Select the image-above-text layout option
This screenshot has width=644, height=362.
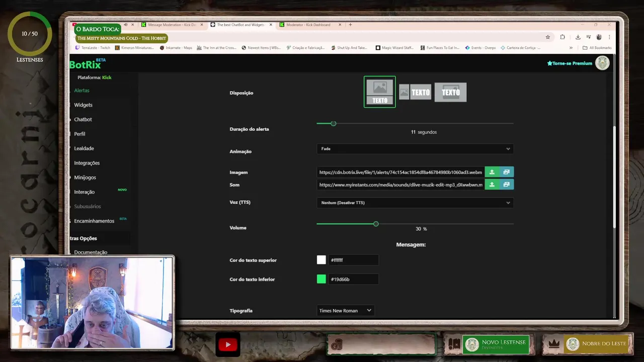coord(380,92)
